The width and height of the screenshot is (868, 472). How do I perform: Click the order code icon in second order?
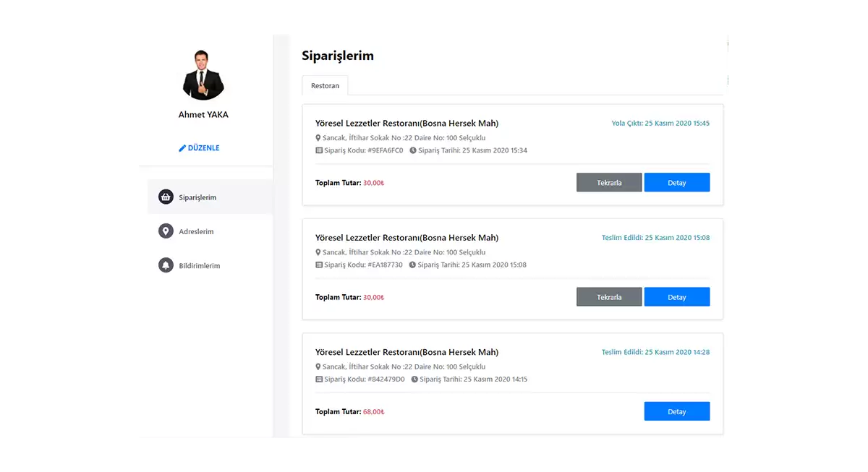(319, 265)
